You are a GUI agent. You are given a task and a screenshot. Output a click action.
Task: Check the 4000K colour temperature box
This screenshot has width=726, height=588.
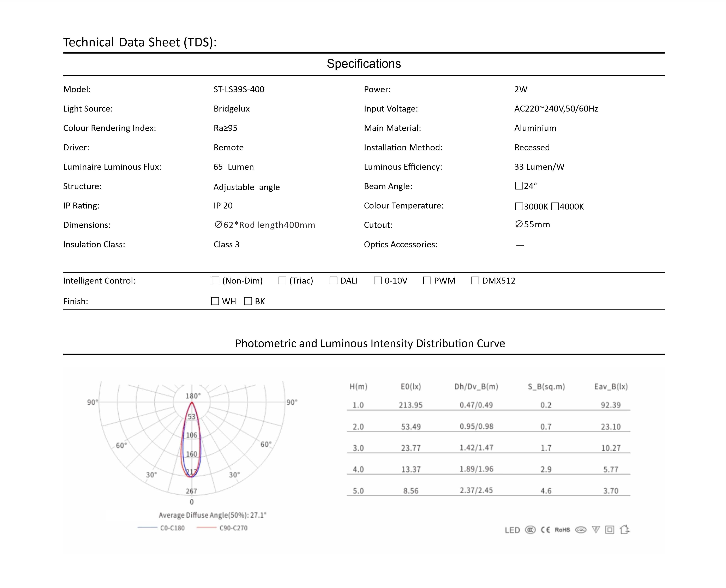(x=555, y=206)
